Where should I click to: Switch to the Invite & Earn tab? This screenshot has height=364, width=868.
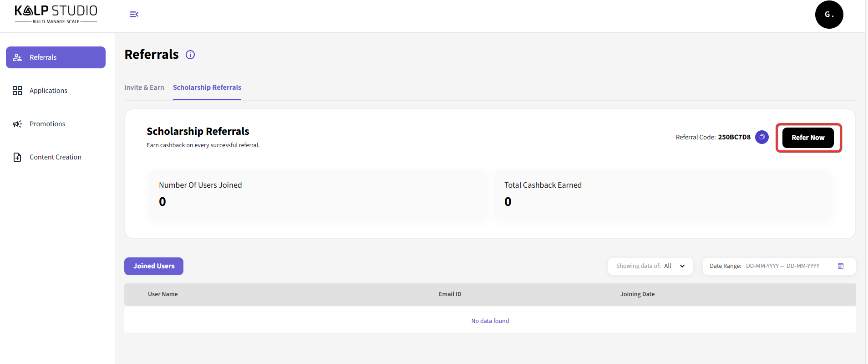point(144,87)
